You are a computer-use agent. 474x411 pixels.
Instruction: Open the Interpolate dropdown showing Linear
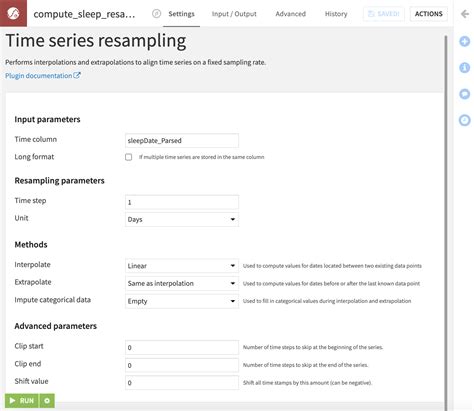click(182, 266)
